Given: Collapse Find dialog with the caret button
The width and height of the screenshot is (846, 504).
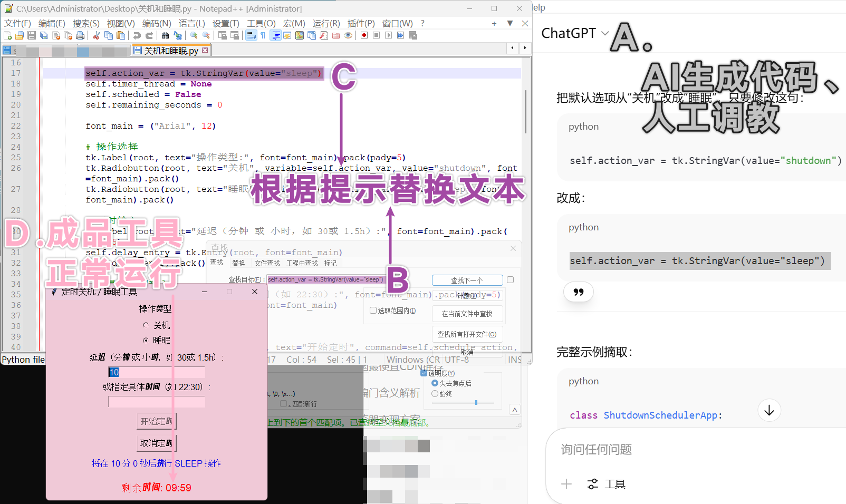Looking at the screenshot, I should coord(515,410).
